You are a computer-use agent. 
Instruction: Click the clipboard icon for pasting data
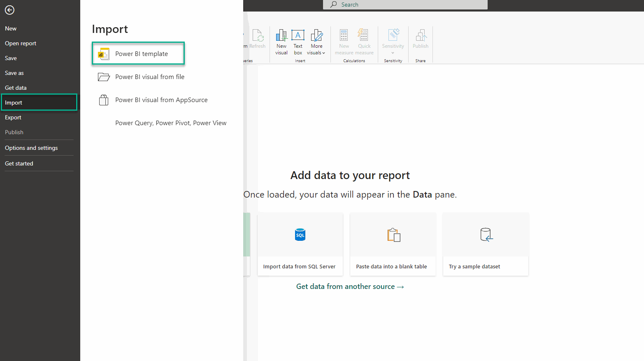(x=393, y=234)
